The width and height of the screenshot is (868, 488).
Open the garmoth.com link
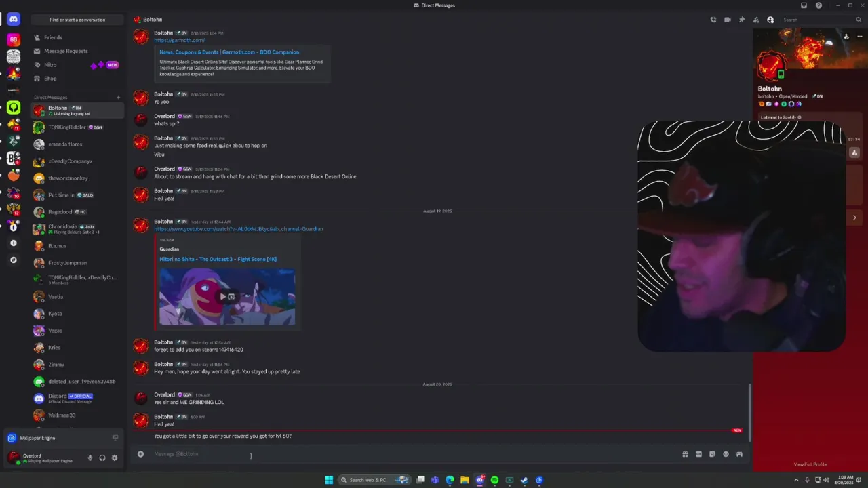tap(179, 40)
